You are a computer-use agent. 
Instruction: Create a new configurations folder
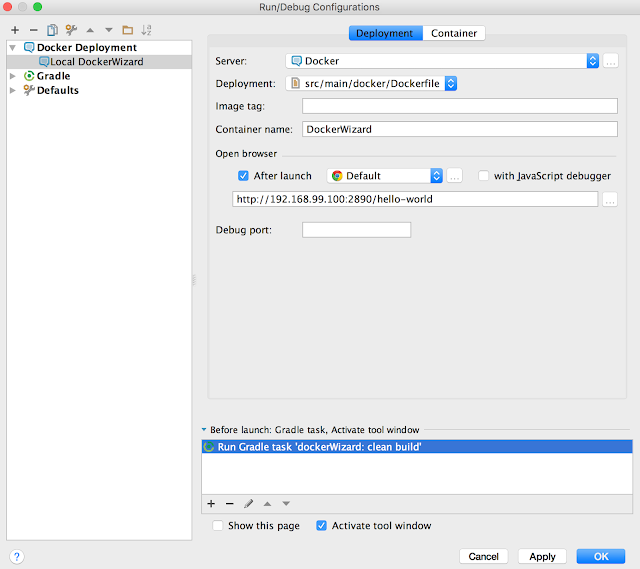pos(128,30)
